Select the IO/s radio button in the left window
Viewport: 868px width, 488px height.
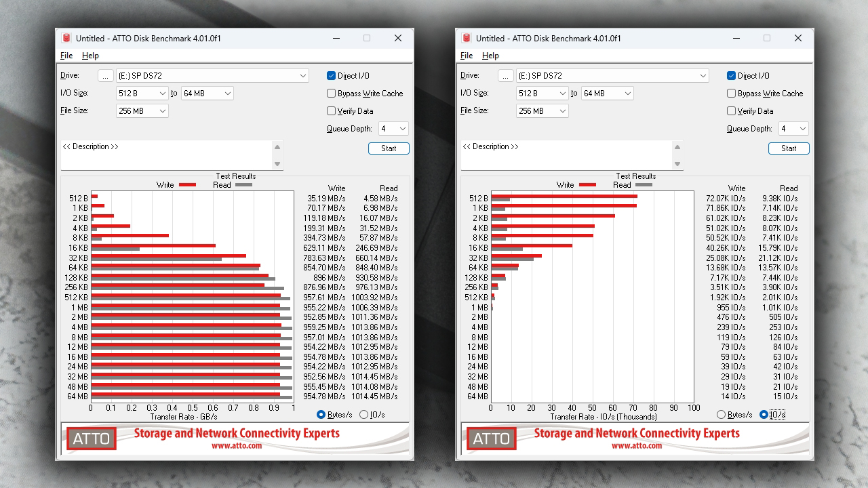pyautogui.click(x=364, y=415)
